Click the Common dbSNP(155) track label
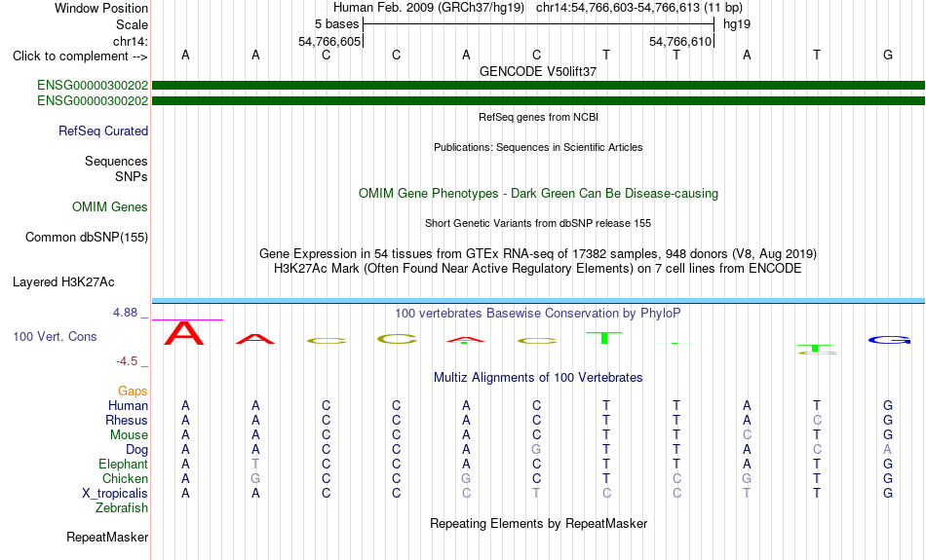Viewport: 926px width, 560px height. [x=86, y=238]
